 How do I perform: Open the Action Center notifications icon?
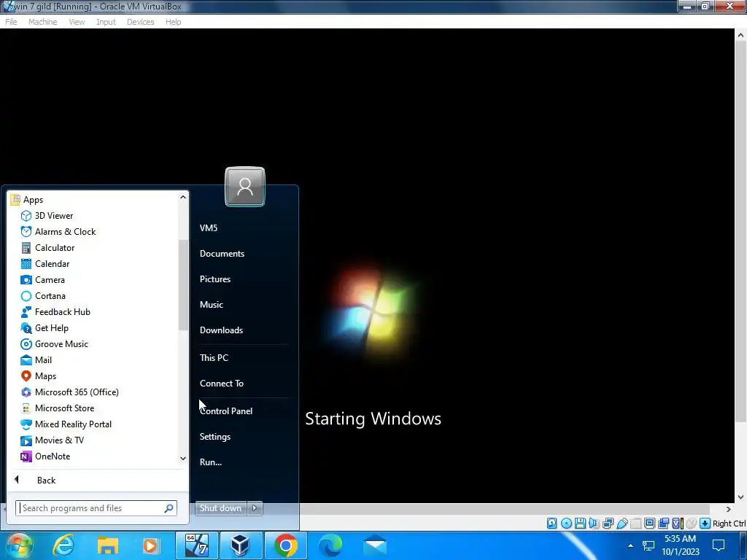click(719, 545)
